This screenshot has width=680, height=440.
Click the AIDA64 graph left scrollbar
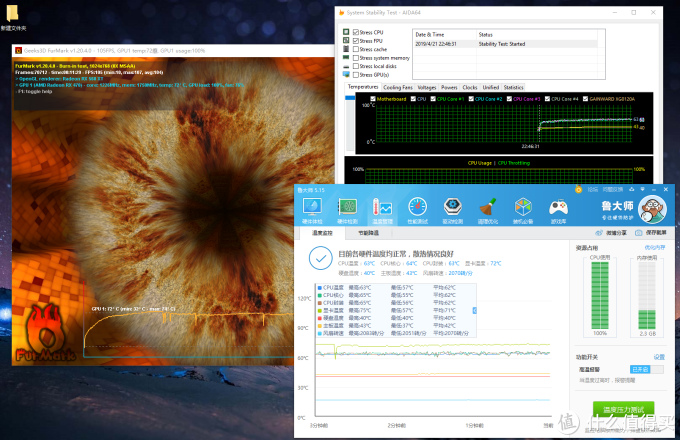[350, 123]
